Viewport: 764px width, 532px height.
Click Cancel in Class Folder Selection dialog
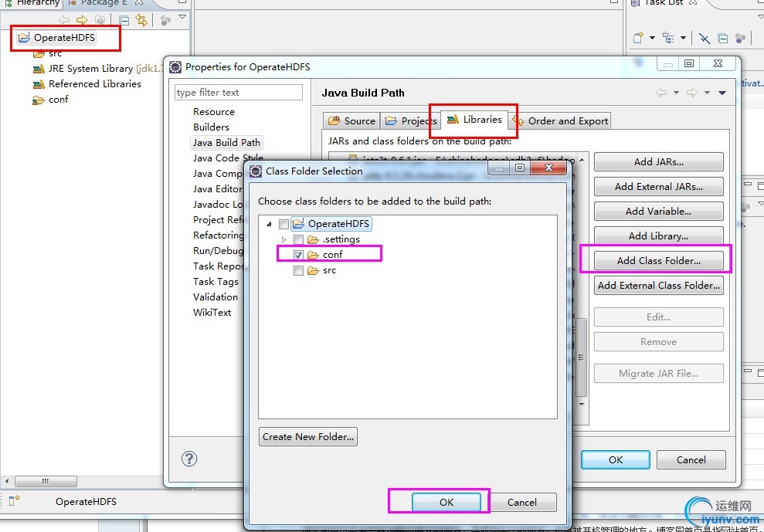(522, 503)
